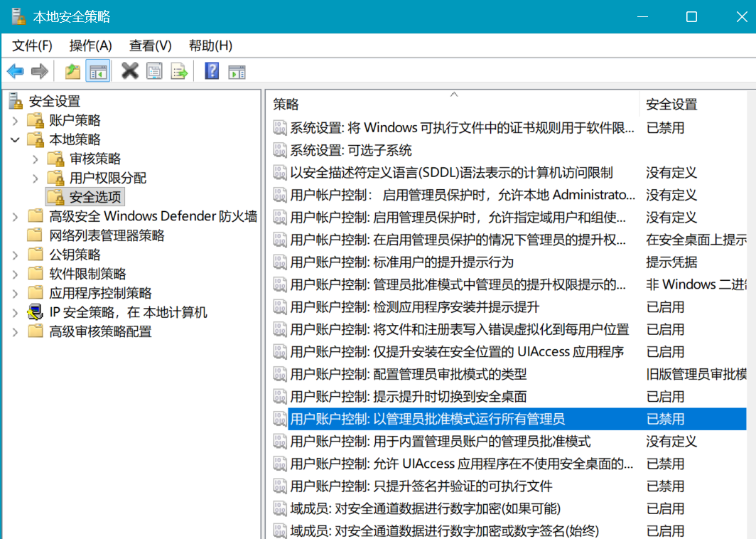The width and height of the screenshot is (756, 539).
Task: Click policy icon beside 标准用户的提升提示行为
Action: pos(280,262)
